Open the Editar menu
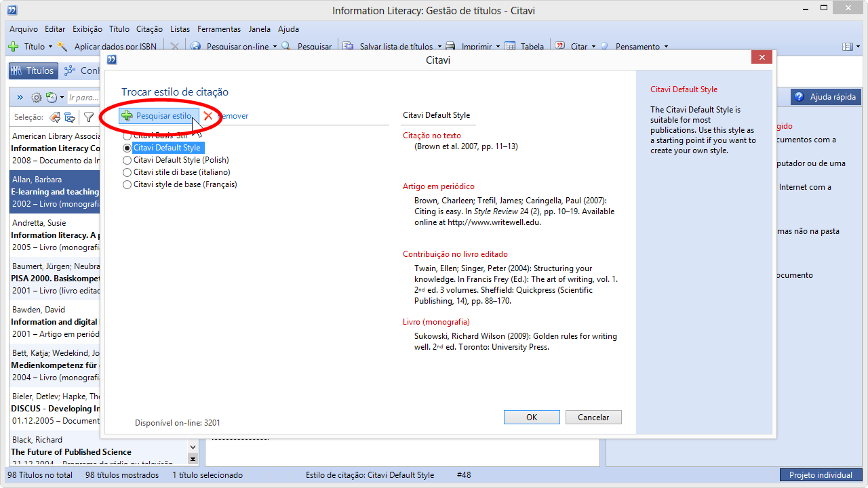The width and height of the screenshot is (868, 488). tap(55, 29)
